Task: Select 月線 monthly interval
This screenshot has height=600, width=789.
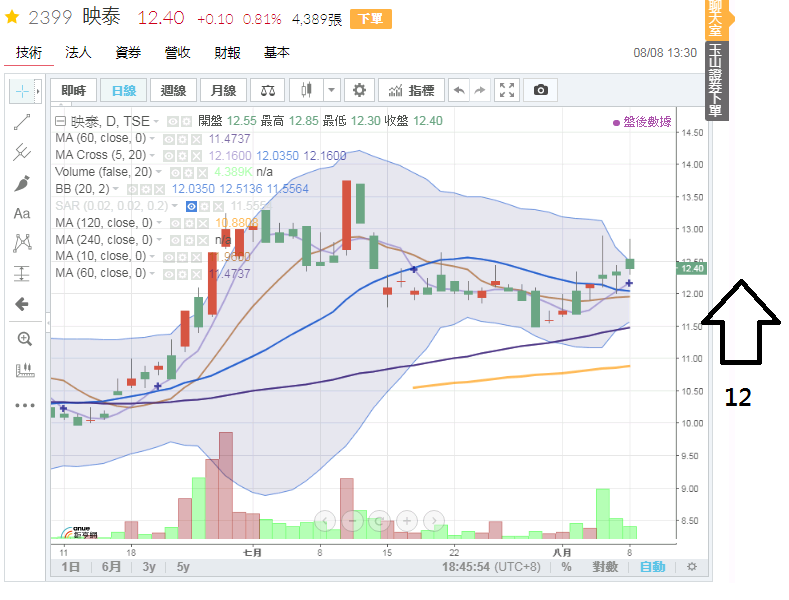Action: coord(223,91)
